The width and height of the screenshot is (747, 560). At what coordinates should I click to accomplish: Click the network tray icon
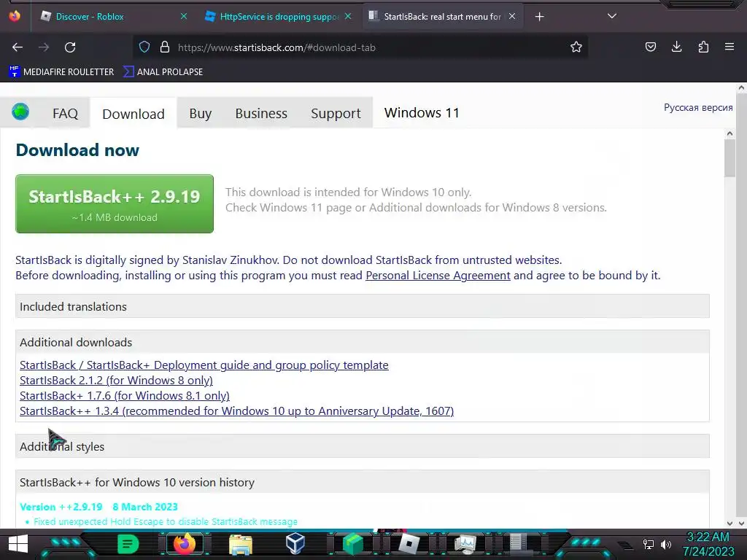(x=649, y=544)
